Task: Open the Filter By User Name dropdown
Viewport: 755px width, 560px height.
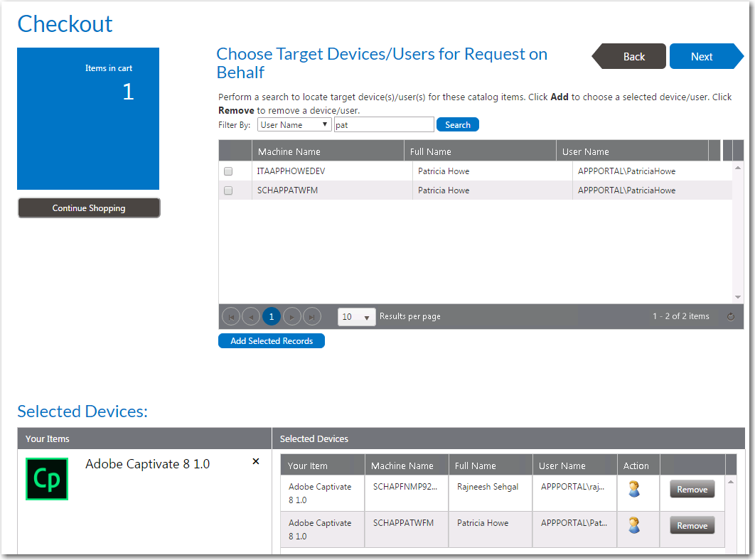Action: (x=295, y=125)
